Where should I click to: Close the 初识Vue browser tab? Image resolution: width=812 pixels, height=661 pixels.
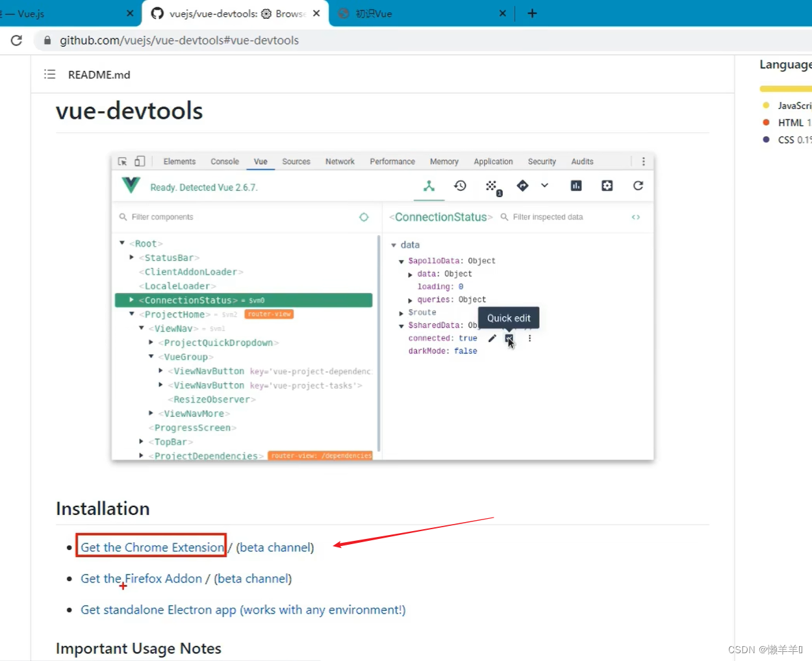point(502,13)
